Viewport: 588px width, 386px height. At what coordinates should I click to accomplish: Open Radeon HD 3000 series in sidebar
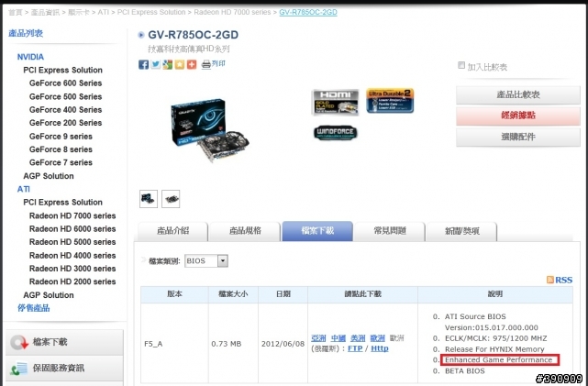pyautogui.click(x=72, y=269)
